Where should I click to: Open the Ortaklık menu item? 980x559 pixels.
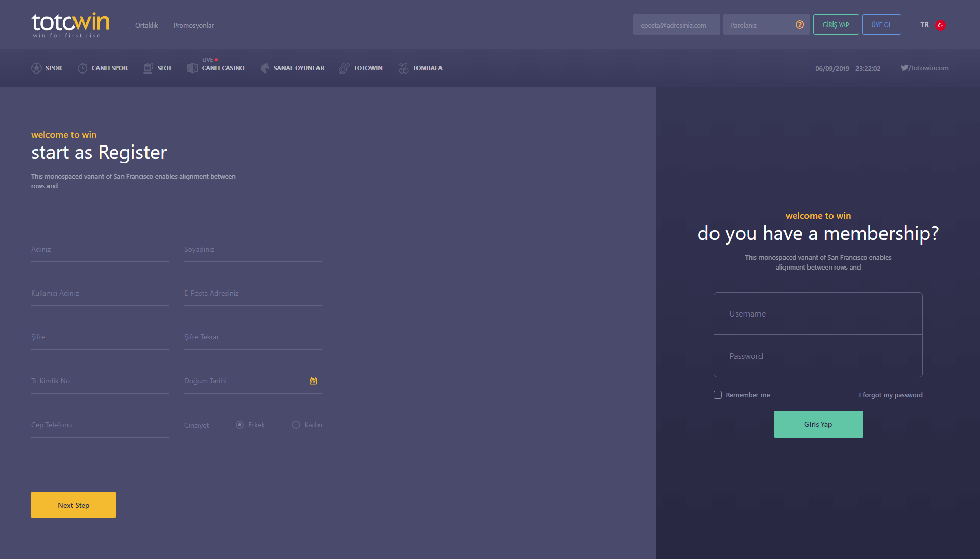(146, 25)
